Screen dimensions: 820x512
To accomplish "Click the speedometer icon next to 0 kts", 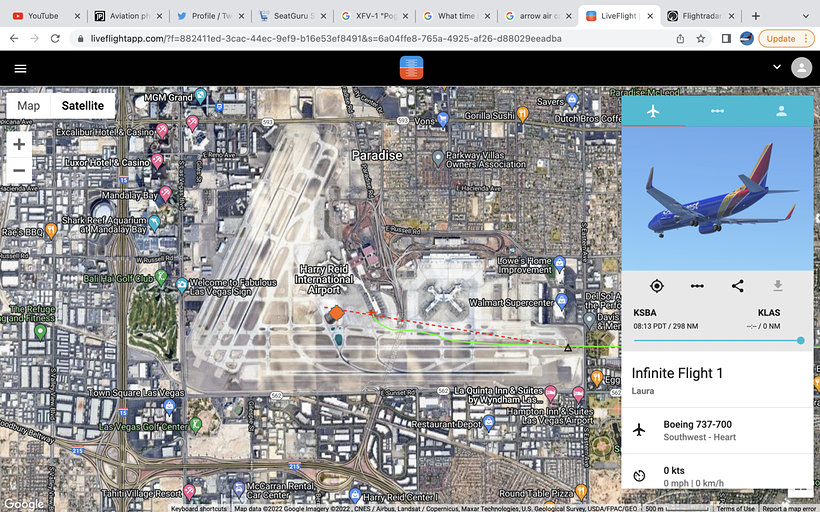I will (639, 476).
